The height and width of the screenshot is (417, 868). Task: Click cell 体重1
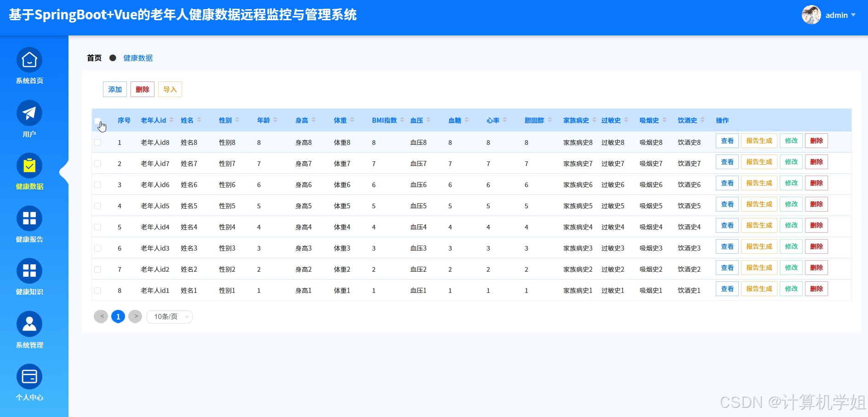tap(342, 291)
